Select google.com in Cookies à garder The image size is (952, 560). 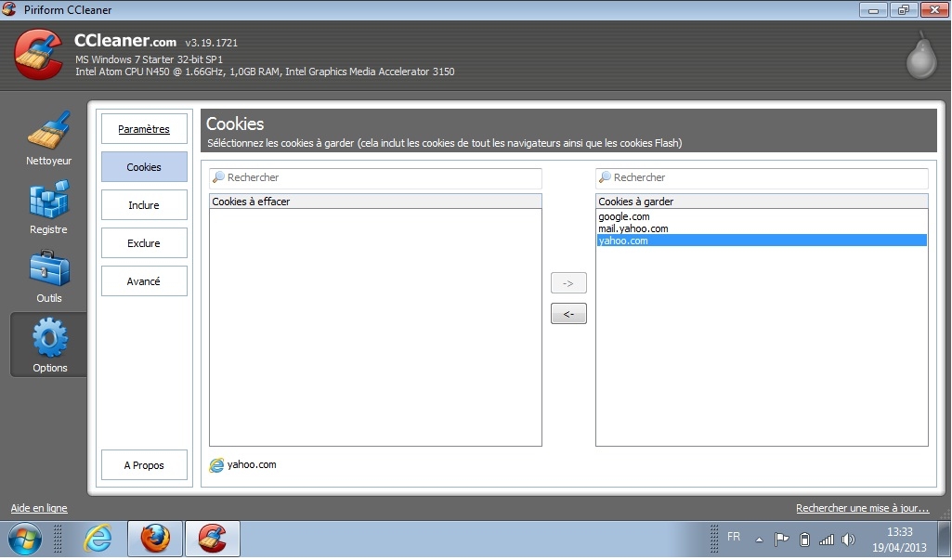tap(623, 216)
